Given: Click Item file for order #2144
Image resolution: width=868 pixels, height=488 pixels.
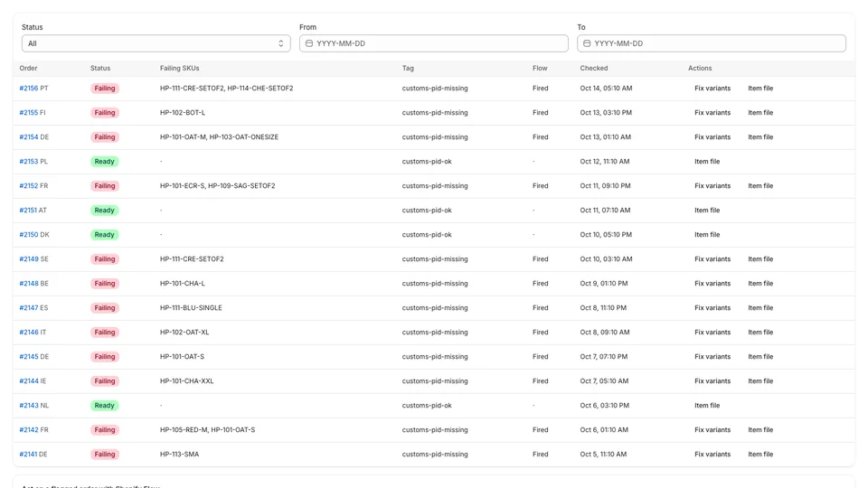Looking at the screenshot, I should pyautogui.click(x=760, y=380).
